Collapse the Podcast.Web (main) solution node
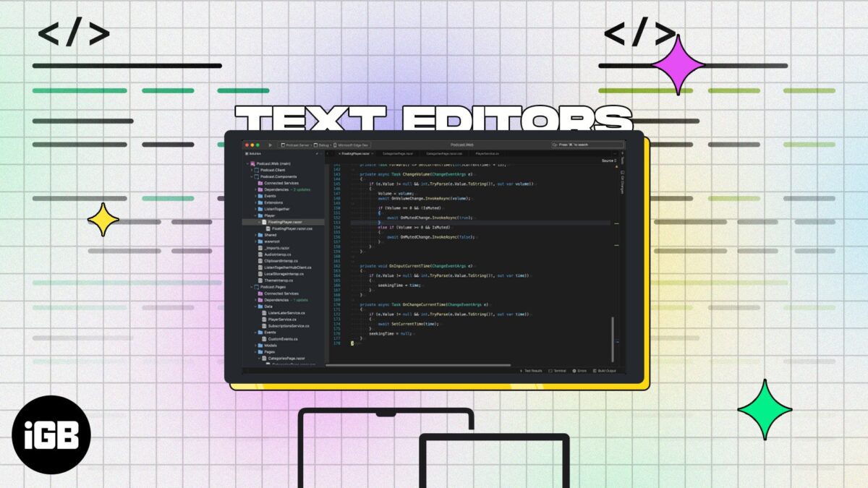The width and height of the screenshot is (868, 488). [247, 163]
